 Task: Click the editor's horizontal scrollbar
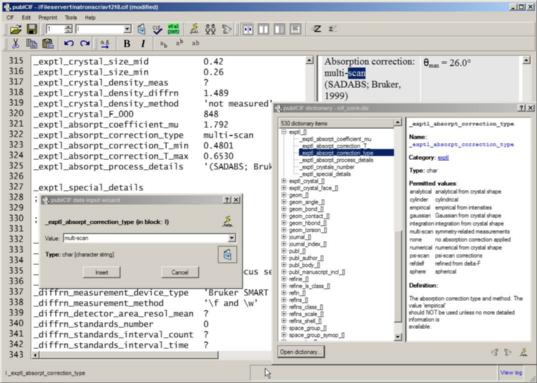(129, 355)
